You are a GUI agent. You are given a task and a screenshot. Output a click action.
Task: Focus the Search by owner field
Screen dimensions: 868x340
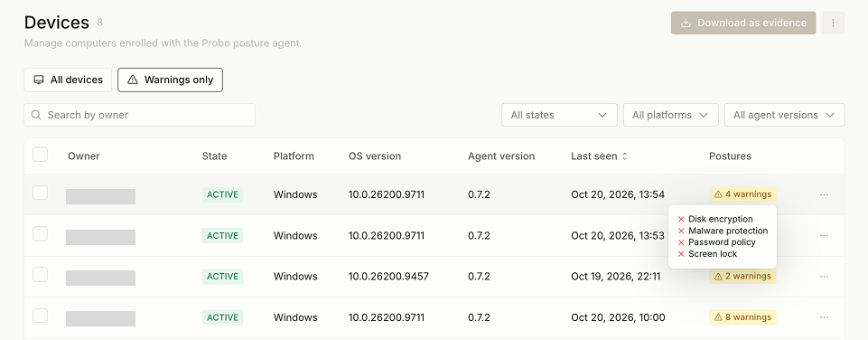click(139, 115)
